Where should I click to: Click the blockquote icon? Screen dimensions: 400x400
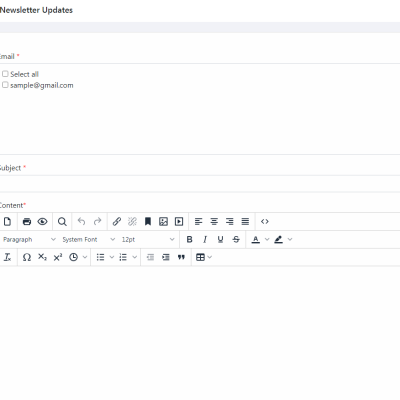click(181, 257)
